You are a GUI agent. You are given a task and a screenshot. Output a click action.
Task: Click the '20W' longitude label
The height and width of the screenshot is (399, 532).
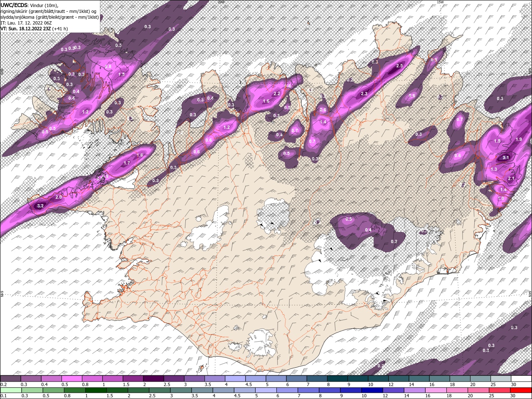click(x=221, y=2)
